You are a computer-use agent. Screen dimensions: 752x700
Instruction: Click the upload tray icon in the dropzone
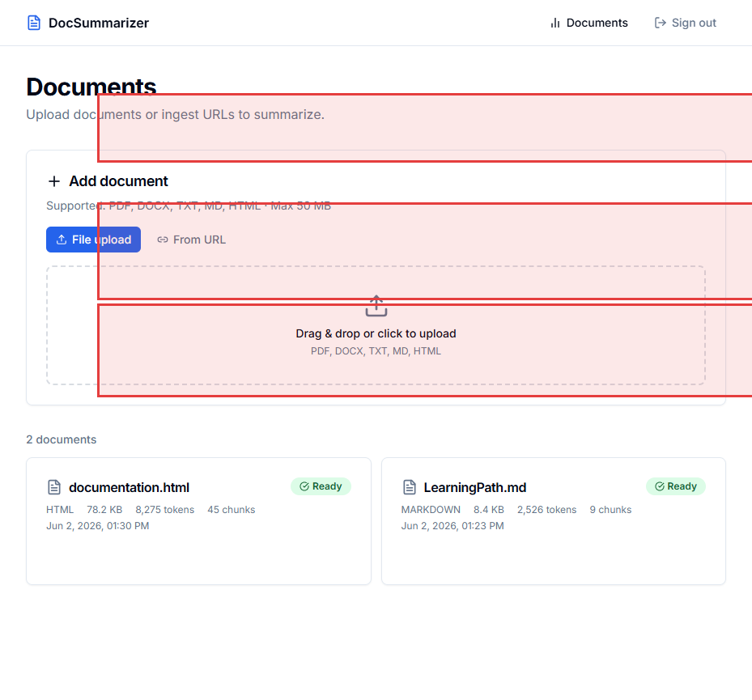click(x=376, y=305)
